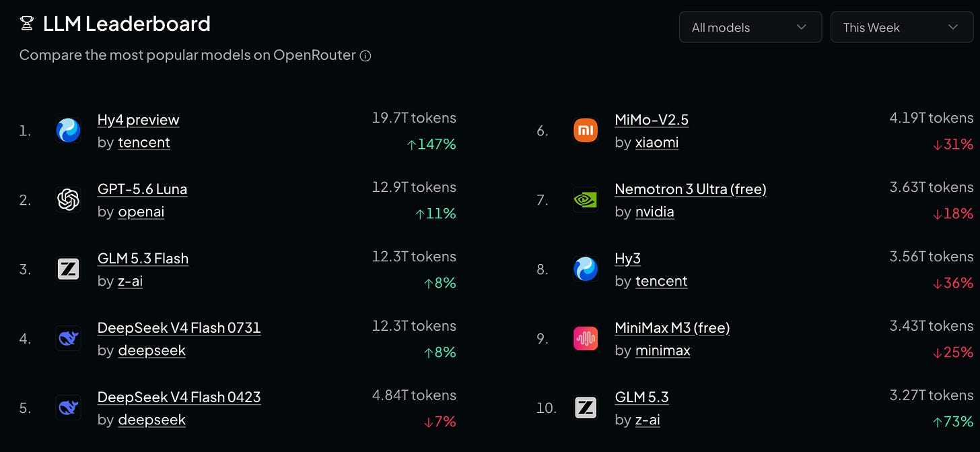
Task: Click the OpenAI logo next to GPT-5.6 Luna
Action: [x=68, y=199]
